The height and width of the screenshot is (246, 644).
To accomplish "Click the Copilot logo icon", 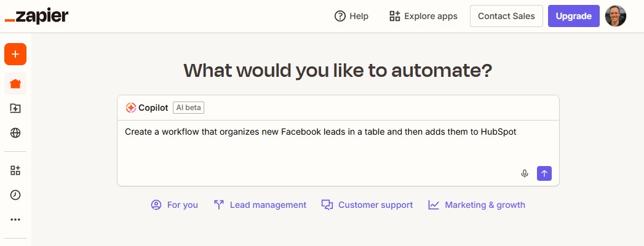I will 130,108.
